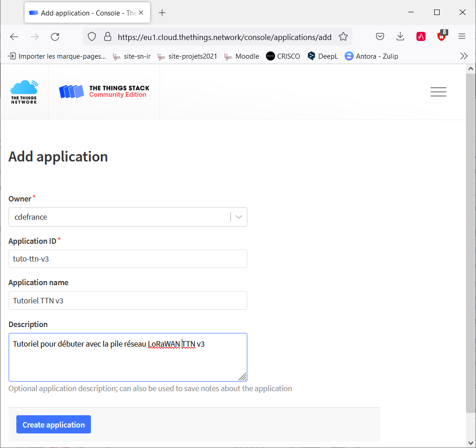Open the red Adobe Acrobat extension
Viewport: 476px width, 448px height.
[x=421, y=37]
